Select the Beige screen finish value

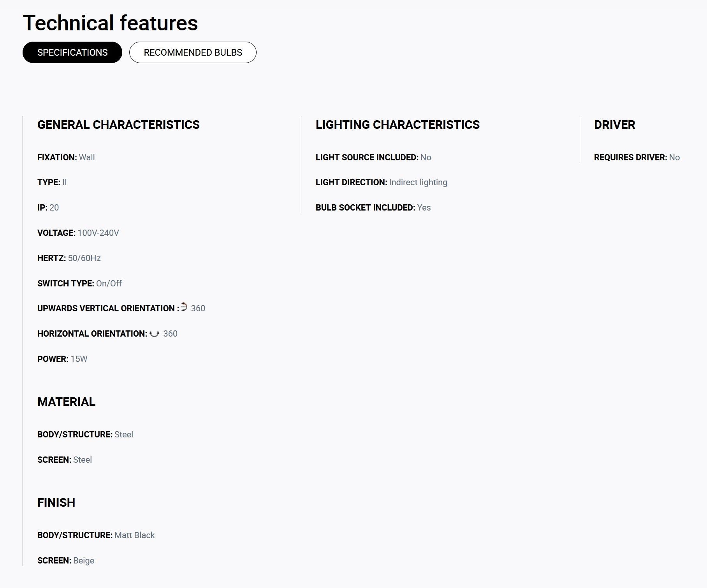pyautogui.click(x=84, y=561)
